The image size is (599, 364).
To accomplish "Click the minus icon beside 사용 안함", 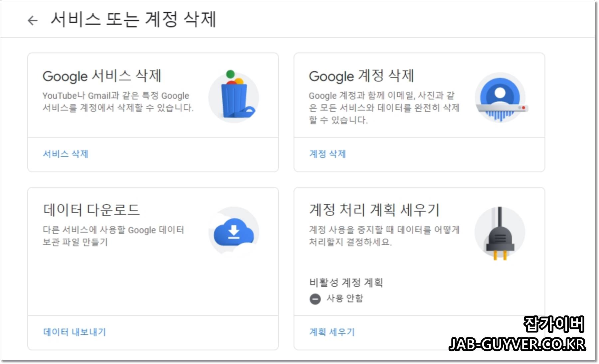I will click(x=315, y=298).
